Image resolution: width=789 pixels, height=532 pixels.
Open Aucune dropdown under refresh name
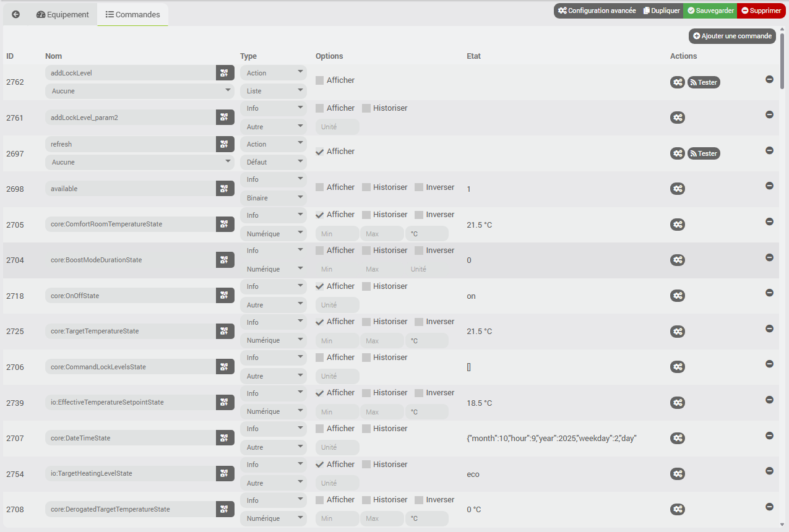pyautogui.click(x=140, y=162)
